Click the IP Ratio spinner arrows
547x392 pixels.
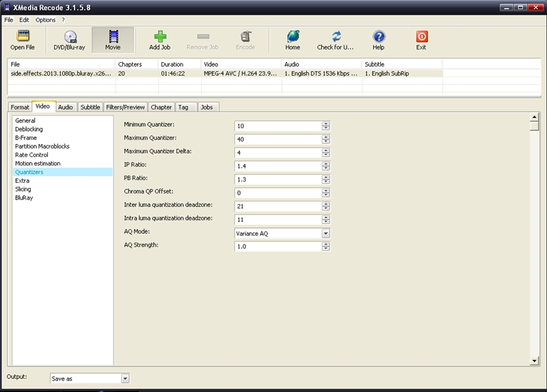point(326,166)
